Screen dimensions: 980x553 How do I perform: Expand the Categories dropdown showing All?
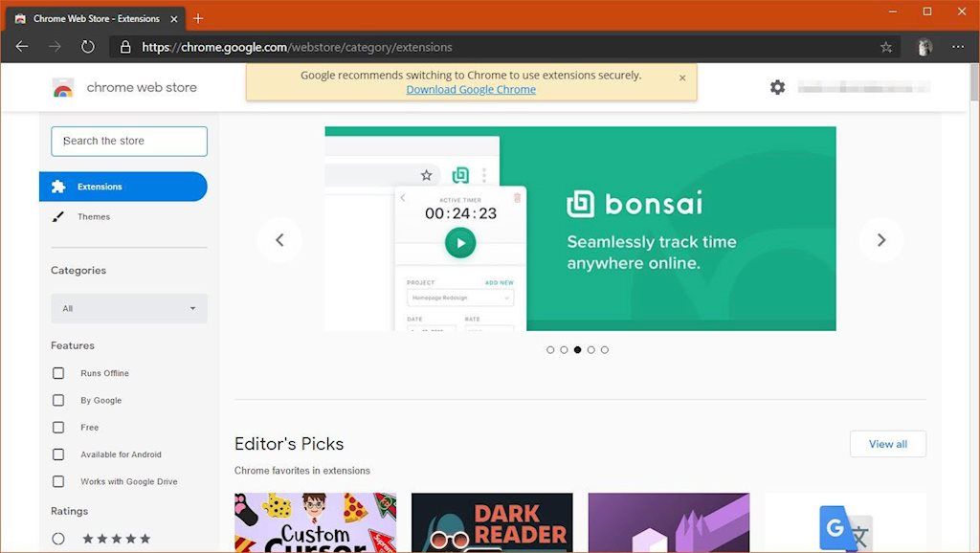129,308
